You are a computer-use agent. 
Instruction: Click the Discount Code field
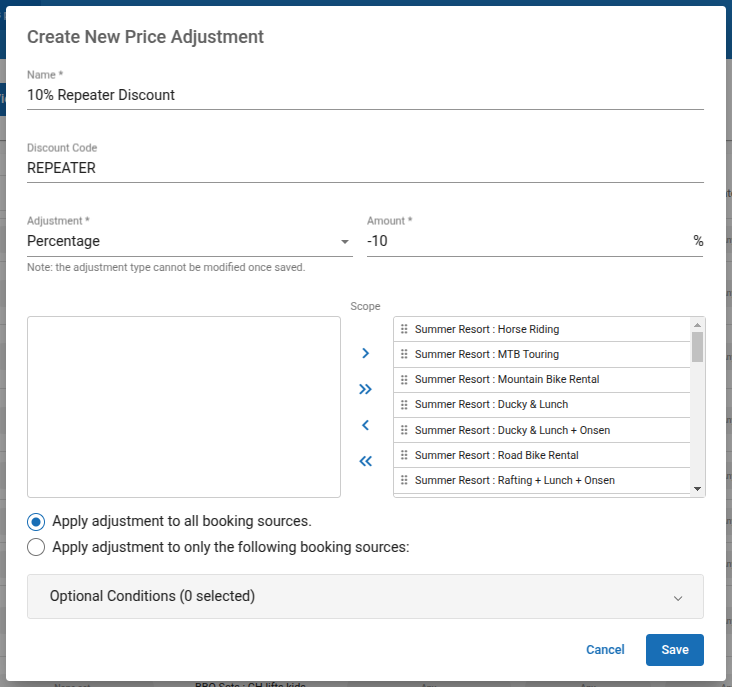pyautogui.click(x=365, y=168)
